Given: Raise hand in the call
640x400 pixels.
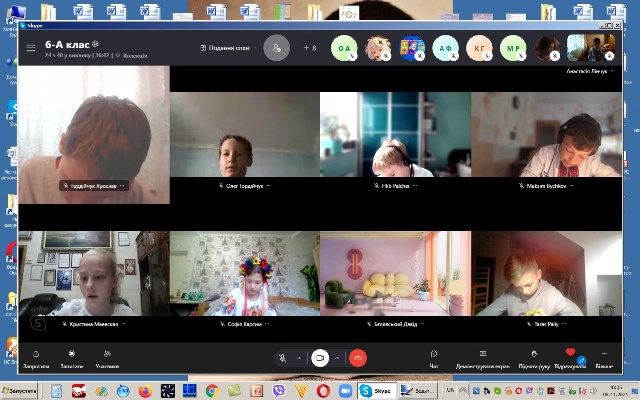Looking at the screenshot, I should (534, 356).
